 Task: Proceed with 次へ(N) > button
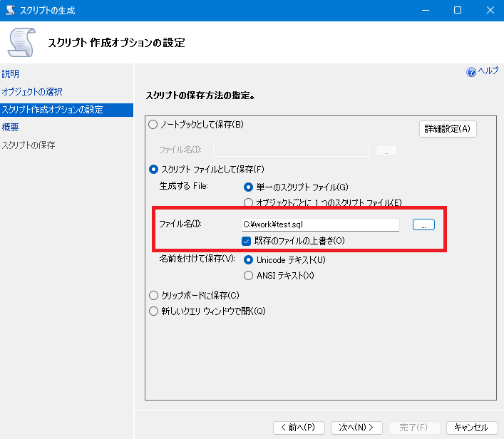(x=356, y=428)
